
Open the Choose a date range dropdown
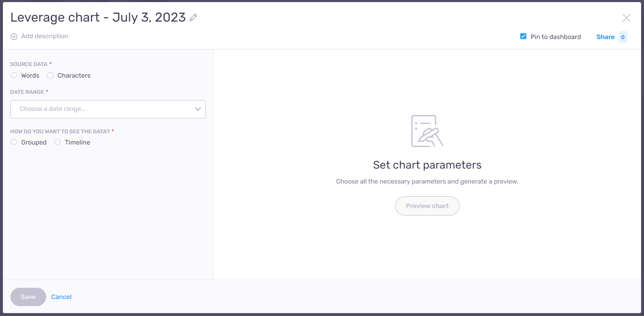pos(108,109)
